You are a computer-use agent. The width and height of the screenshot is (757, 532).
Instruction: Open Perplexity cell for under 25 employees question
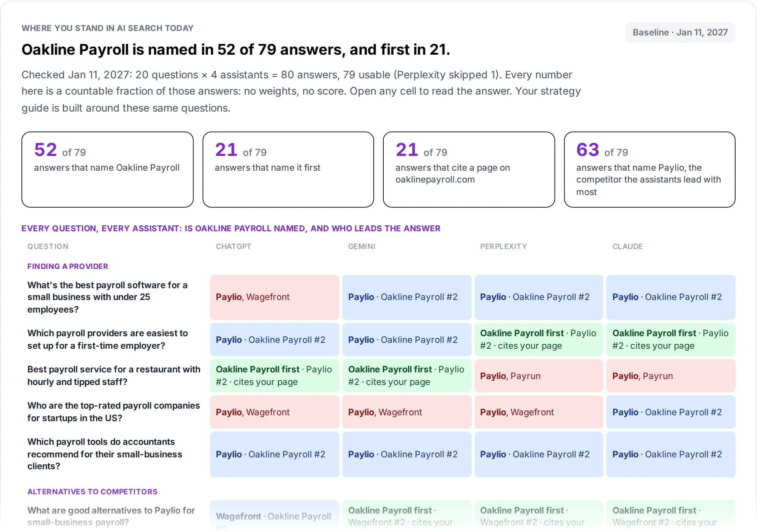539,297
